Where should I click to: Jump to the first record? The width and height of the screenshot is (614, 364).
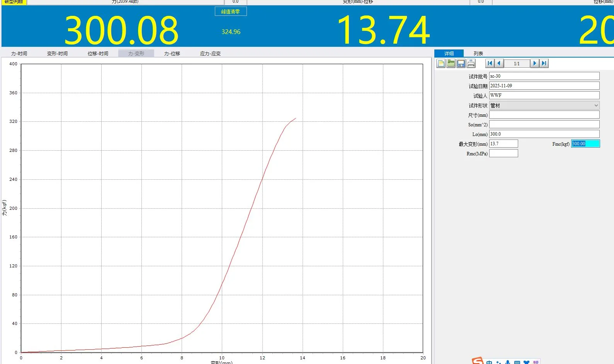[490, 63]
